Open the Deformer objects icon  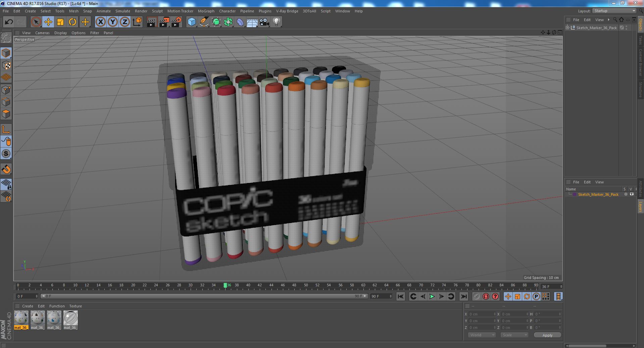click(240, 22)
